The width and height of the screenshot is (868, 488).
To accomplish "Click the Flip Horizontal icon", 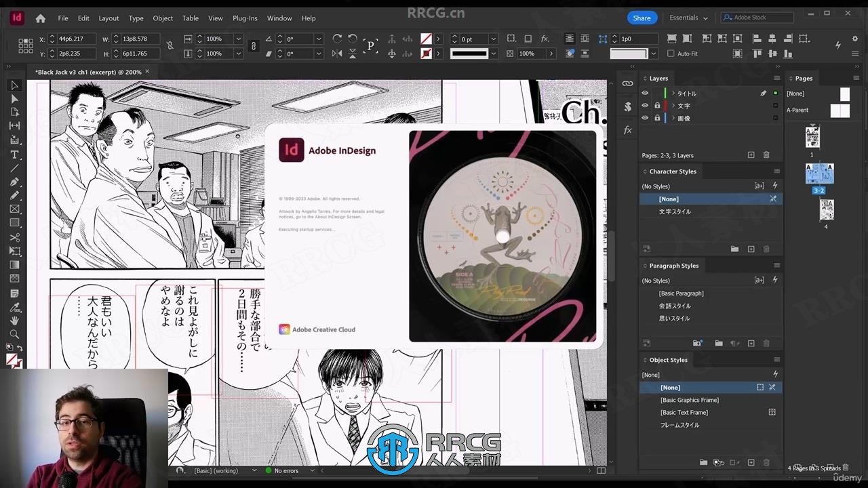I will pyautogui.click(x=337, y=54).
